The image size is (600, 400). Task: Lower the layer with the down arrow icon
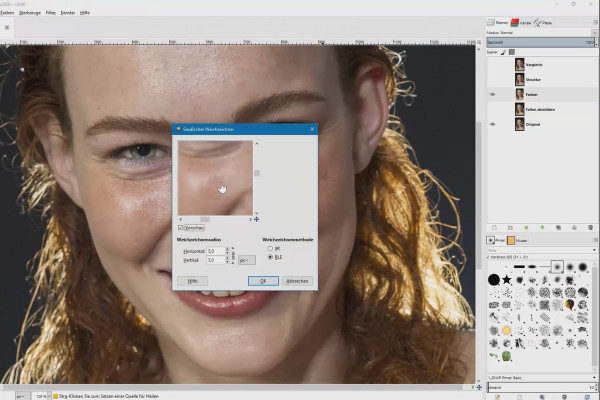[x=542, y=228]
